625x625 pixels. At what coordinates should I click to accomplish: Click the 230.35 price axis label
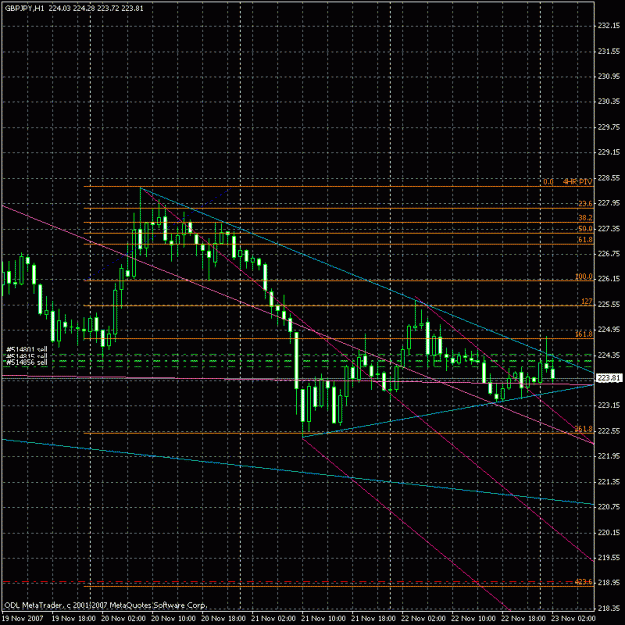[609, 102]
